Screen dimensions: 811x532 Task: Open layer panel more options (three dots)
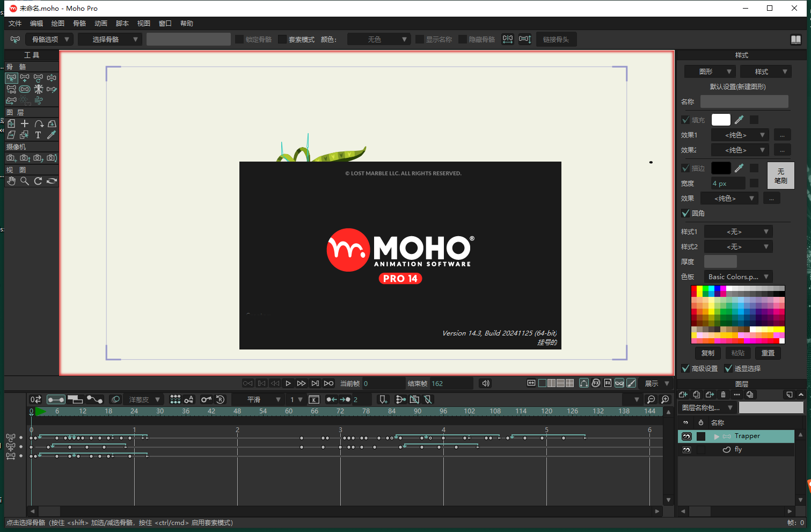click(736, 395)
